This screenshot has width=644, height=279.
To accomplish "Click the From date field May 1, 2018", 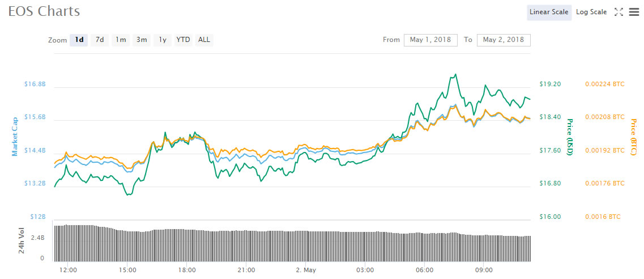I will pyautogui.click(x=430, y=40).
